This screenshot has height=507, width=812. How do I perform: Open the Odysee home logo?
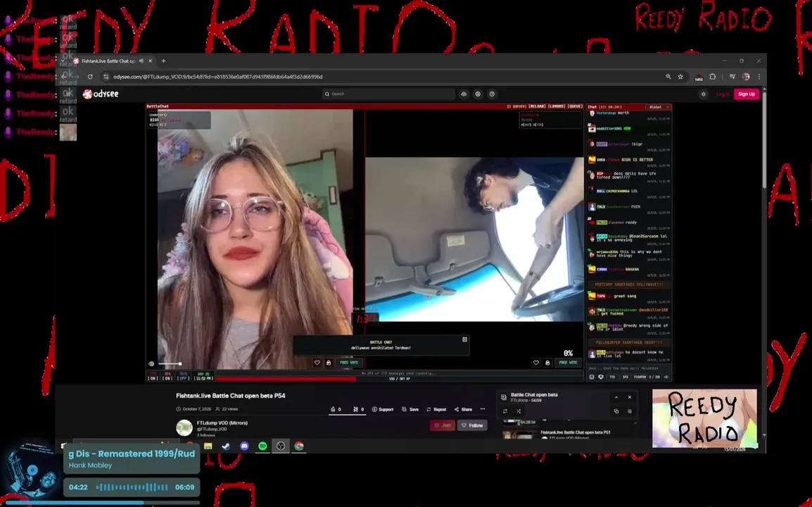(x=101, y=94)
